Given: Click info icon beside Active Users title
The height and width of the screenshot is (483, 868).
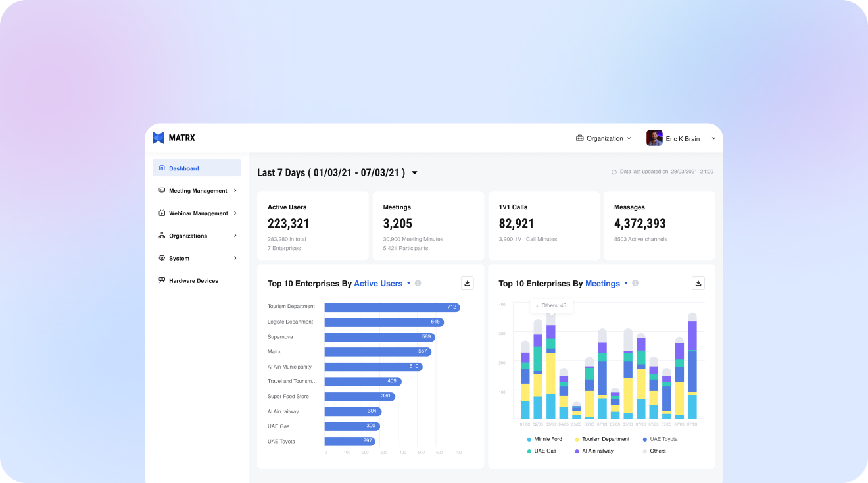Looking at the screenshot, I should 418,283.
